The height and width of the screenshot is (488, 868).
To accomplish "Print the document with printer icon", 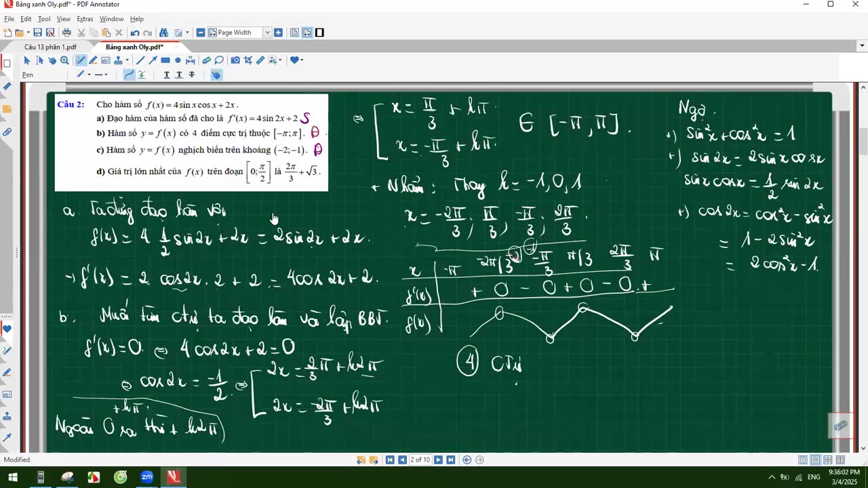I will click(66, 33).
